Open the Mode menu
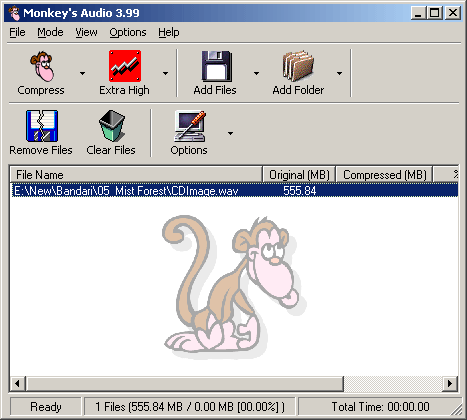 coord(50,32)
